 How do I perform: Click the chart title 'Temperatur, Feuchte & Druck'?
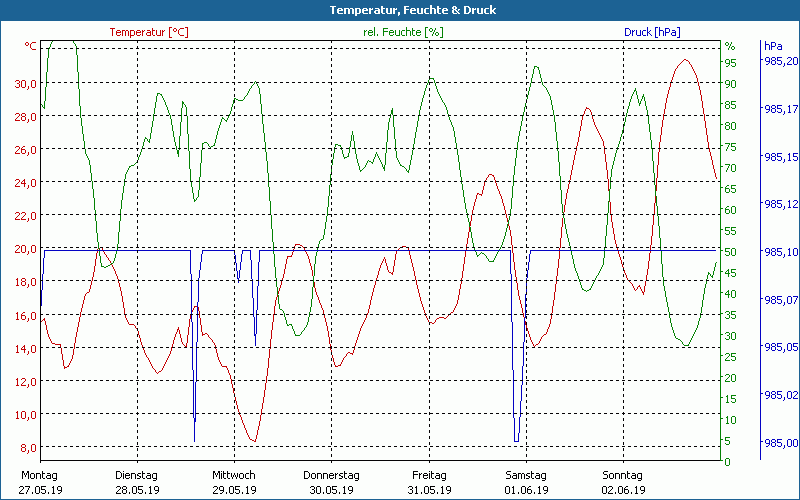[x=399, y=10]
